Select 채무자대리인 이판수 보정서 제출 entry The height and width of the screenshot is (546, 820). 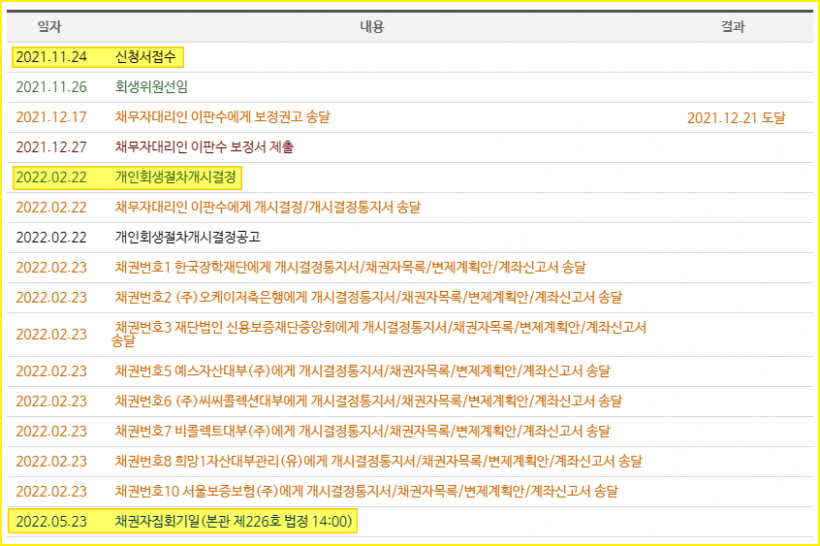[x=204, y=147]
